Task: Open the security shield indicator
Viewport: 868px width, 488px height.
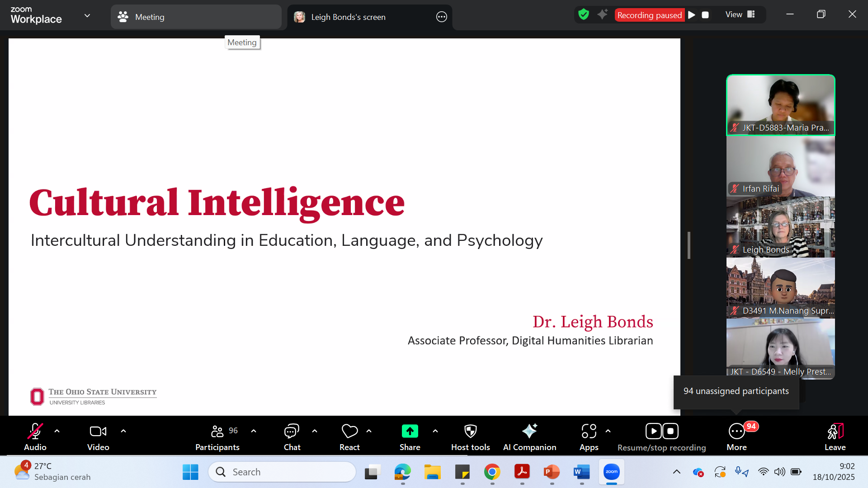Action: pos(584,14)
